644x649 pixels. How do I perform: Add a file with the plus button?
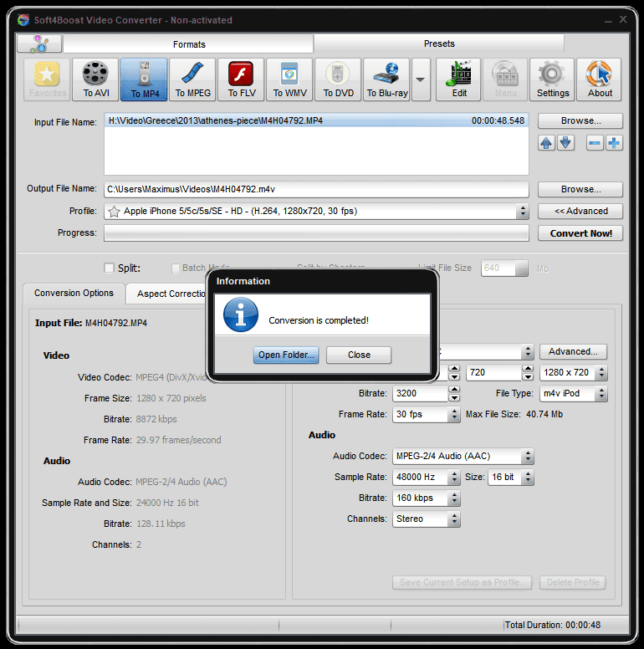point(614,143)
